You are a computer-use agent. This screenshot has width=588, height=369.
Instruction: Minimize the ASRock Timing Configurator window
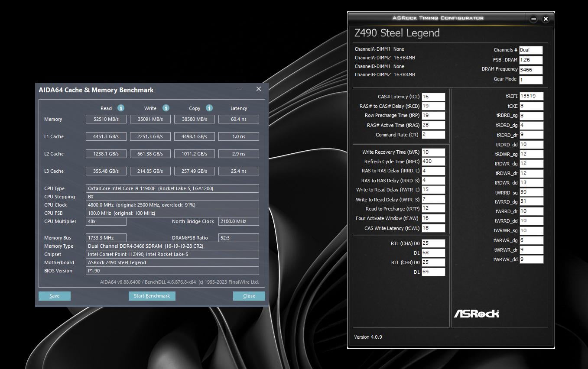[x=533, y=19]
